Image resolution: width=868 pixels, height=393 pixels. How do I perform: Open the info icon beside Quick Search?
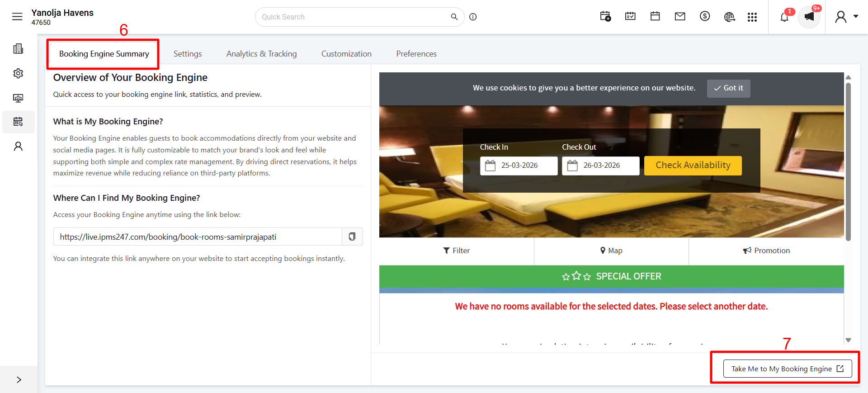(x=473, y=17)
